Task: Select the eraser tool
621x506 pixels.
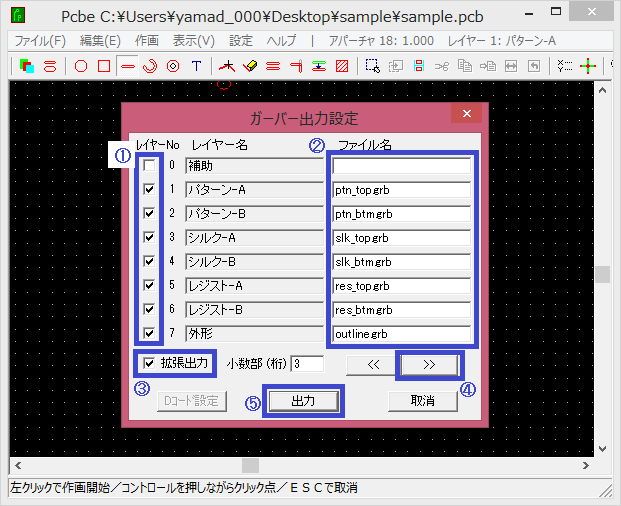Action: tap(250, 66)
